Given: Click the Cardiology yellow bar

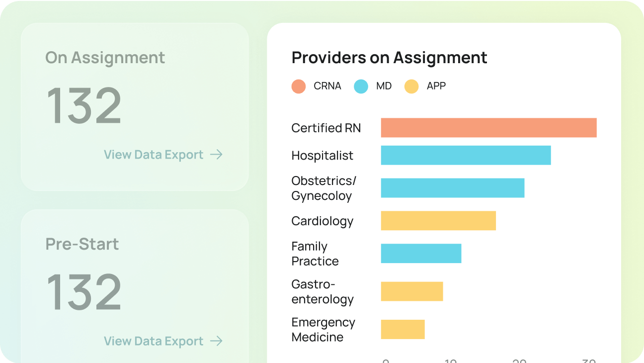Looking at the screenshot, I should pyautogui.click(x=438, y=221).
